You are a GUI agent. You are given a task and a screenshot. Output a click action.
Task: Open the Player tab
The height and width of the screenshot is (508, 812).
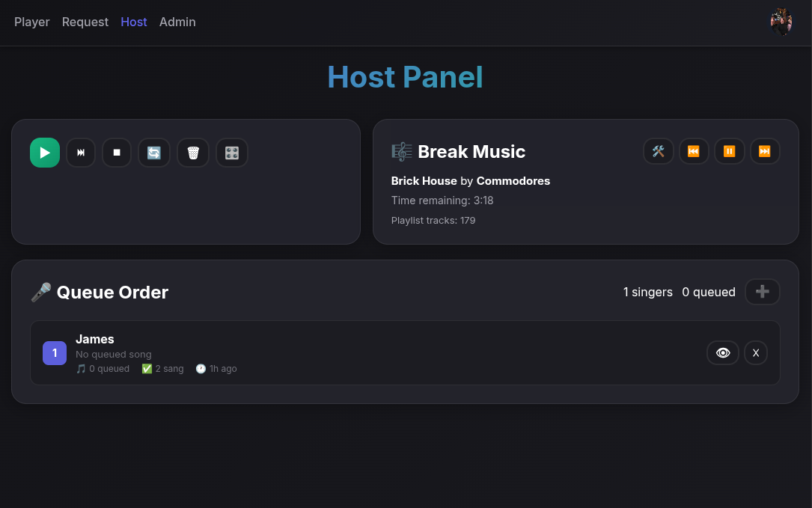[32, 22]
